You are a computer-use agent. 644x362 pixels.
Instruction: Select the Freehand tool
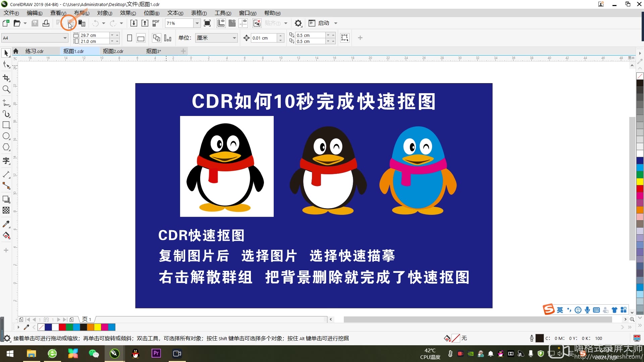click(6, 103)
